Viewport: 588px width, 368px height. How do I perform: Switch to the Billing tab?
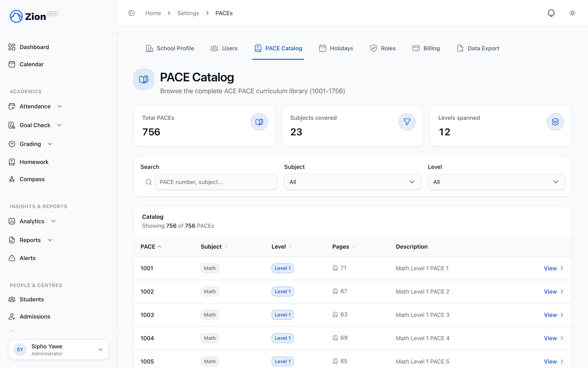point(426,48)
